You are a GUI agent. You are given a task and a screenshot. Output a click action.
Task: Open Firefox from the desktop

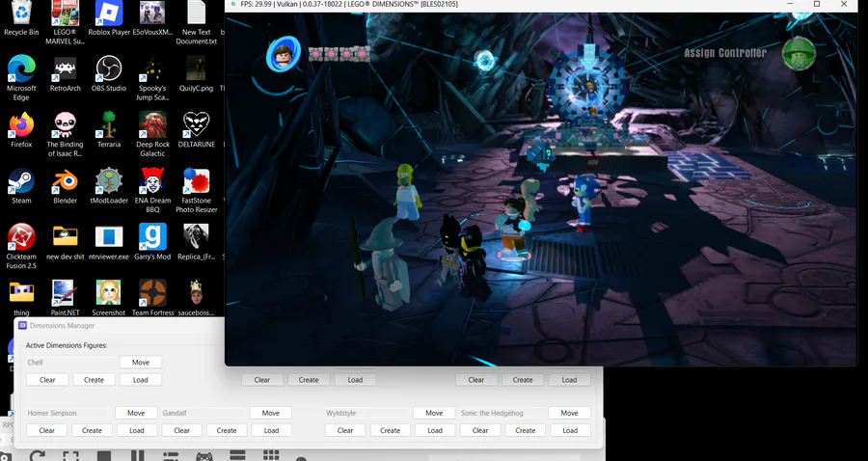pyautogui.click(x=21, y=130)
